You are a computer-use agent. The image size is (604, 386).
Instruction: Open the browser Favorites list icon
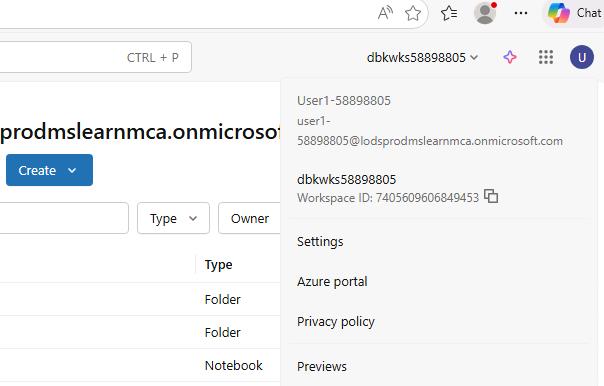(449, 13)
